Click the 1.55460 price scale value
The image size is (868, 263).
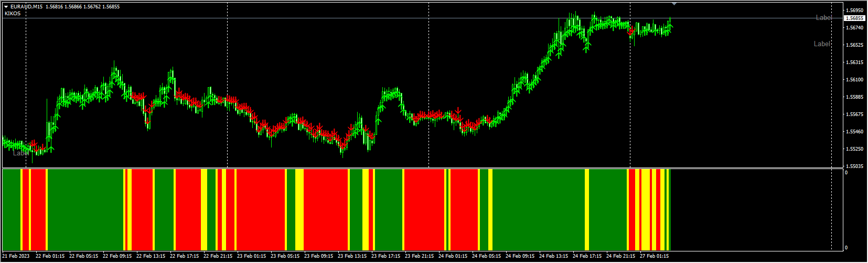click(x=854, y=132)
